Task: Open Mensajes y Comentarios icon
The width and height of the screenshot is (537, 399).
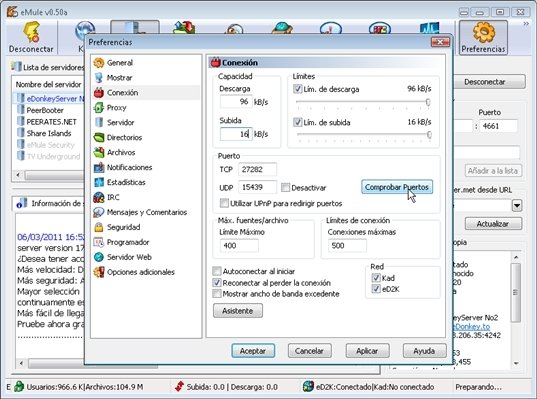Action: pyautogui.click(x=99, y=212)
